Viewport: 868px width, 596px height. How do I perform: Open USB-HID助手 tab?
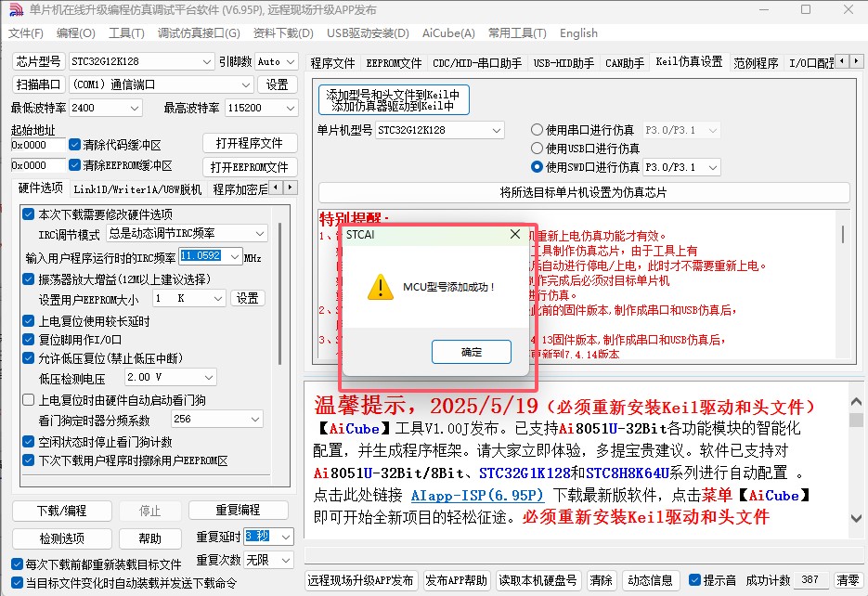coord(564,63)
